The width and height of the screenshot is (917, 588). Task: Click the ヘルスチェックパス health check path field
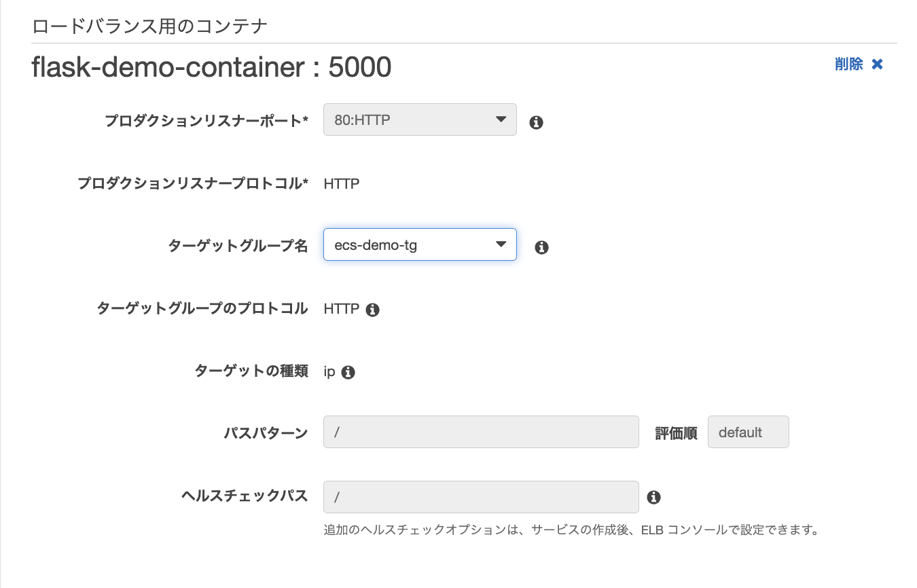tap(480, 497)
